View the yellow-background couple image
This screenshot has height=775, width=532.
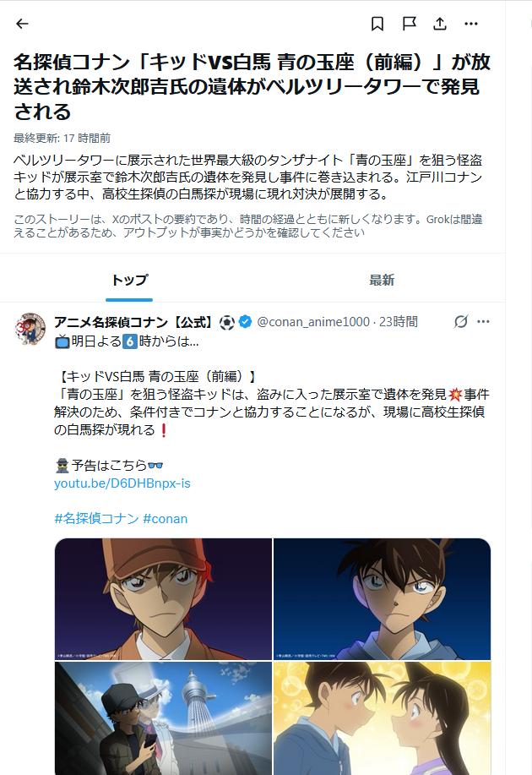pyautogui.click(x=383, y=718)
